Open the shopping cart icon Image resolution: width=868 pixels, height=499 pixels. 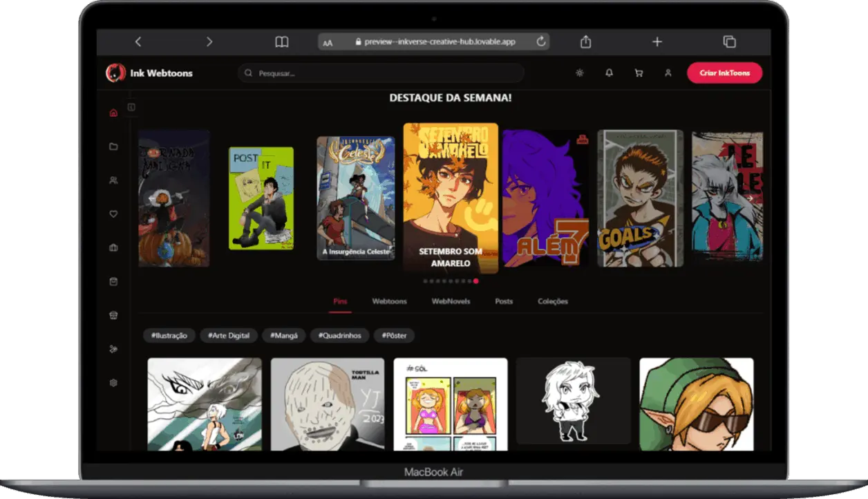(639, 73)
